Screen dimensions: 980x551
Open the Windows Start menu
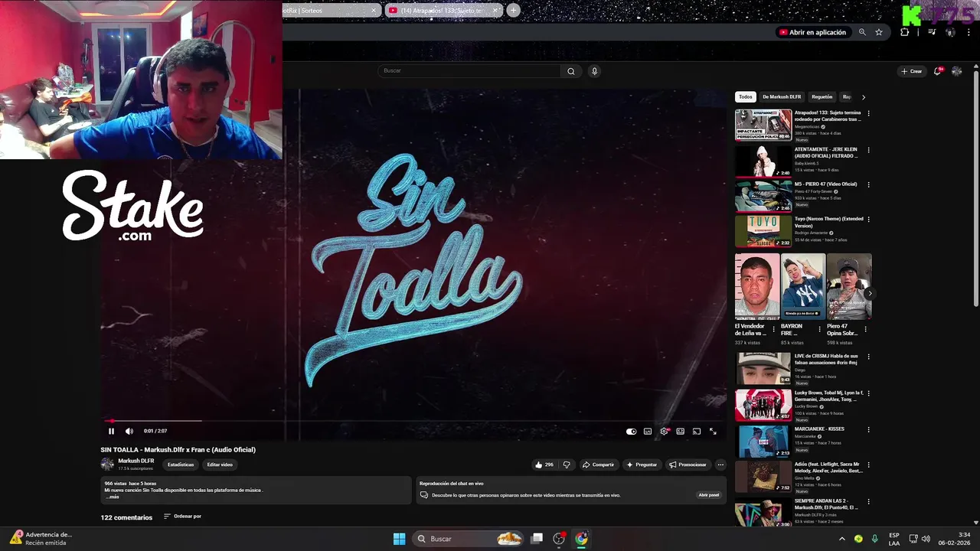coord(399,539)
